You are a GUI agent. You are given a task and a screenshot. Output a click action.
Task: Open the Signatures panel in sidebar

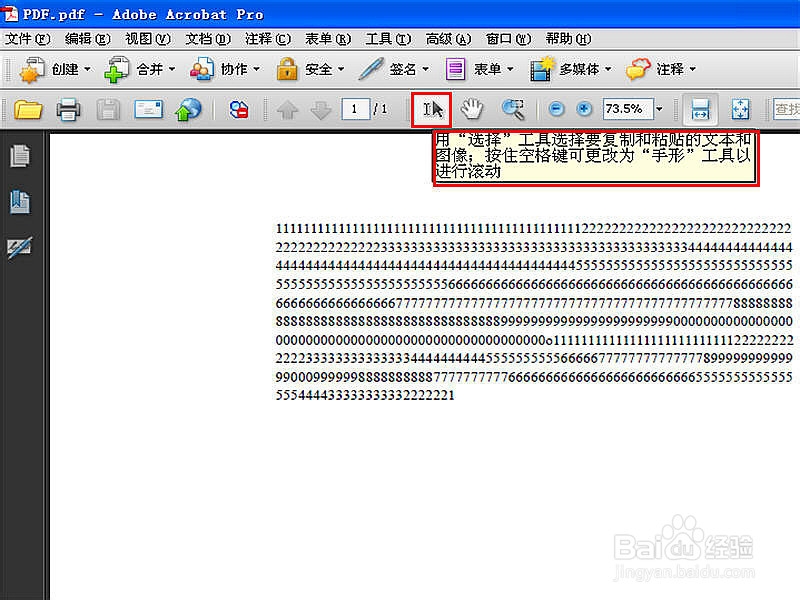pyautogui.click(x=20, y=248)
